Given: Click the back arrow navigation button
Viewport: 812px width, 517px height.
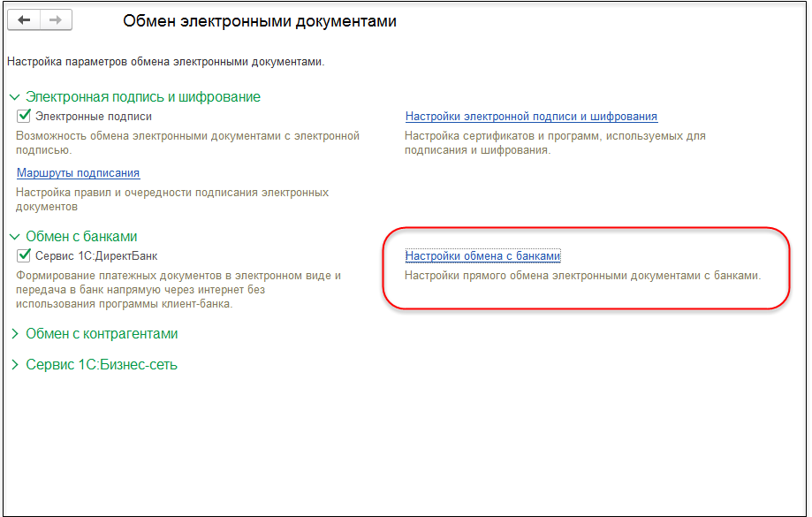Looking at the screenshot, I should click(24, 20).
